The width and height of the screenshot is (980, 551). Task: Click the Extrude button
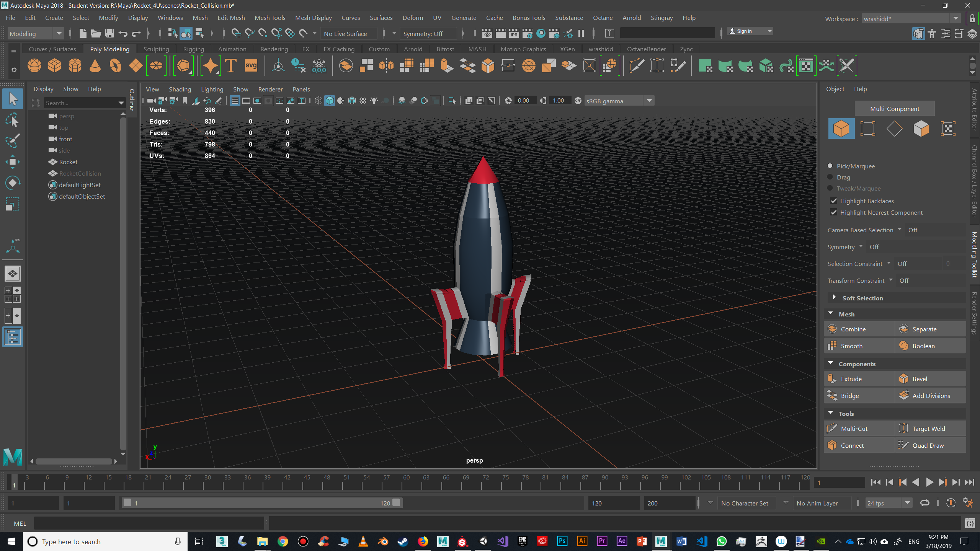[859, 379]
